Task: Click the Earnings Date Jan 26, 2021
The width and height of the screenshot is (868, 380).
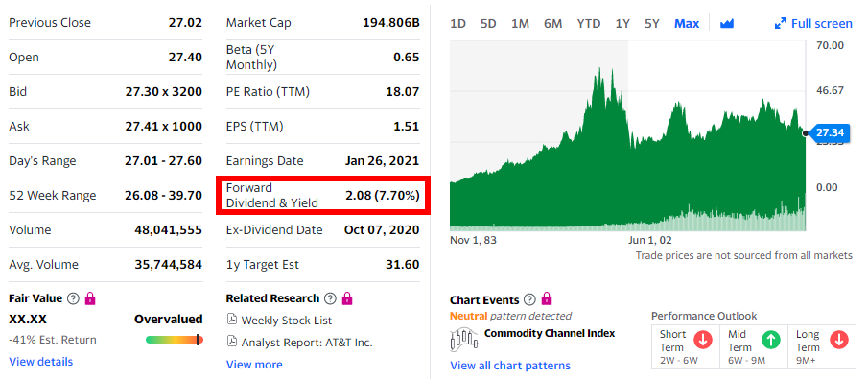Action: (382, 161)
